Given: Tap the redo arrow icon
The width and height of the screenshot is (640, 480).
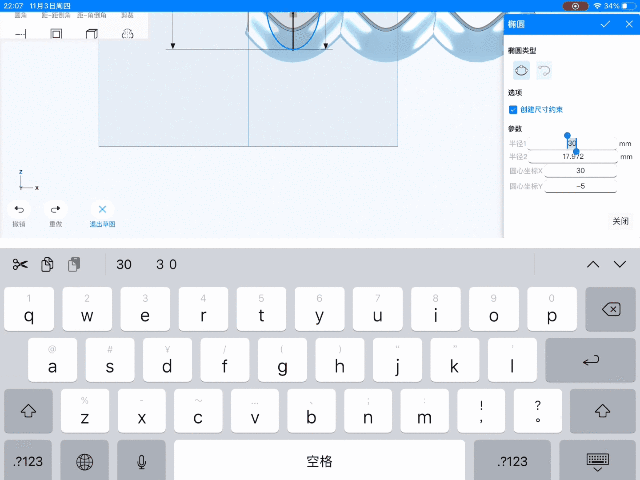Looking at the screenshot, I should [x=55, y=210].
